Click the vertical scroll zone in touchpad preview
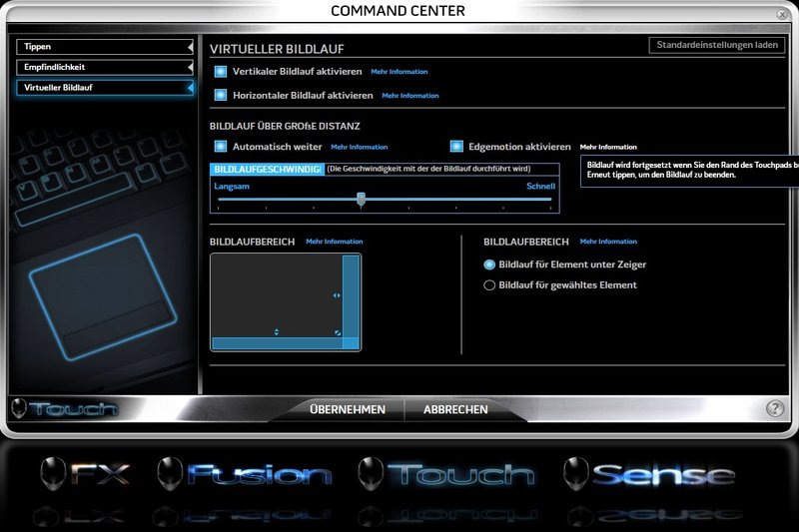The width and height of the screenshot is (799, 532). tap(351, 296)
